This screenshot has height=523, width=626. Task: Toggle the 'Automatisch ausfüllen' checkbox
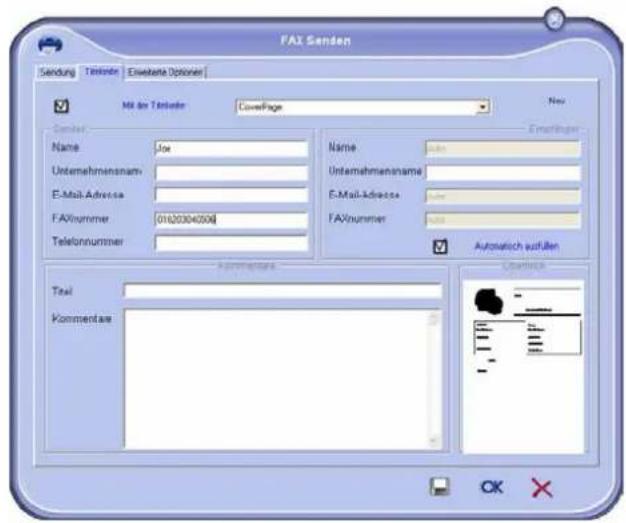[x=440, y=247]
